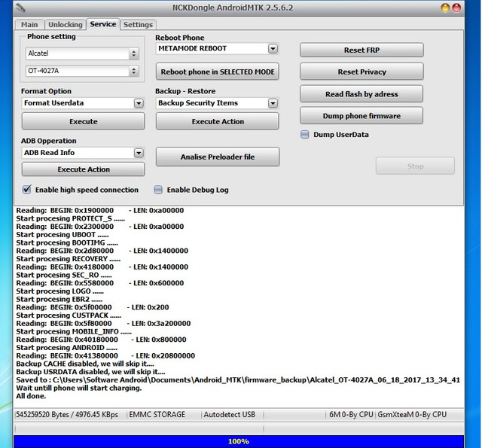482x448 pixels.
Task: Click 'Start procesing EBR2' log line
Action: point(59,299)
